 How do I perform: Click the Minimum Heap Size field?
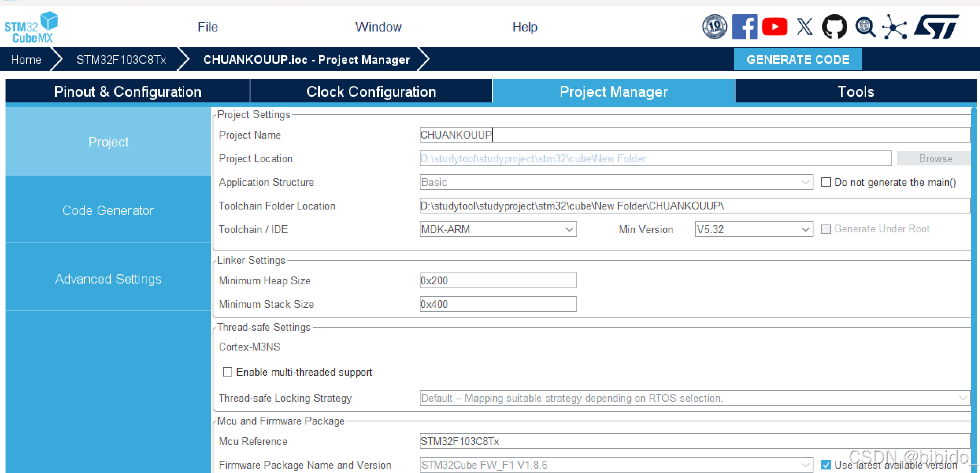click(498, 280)
